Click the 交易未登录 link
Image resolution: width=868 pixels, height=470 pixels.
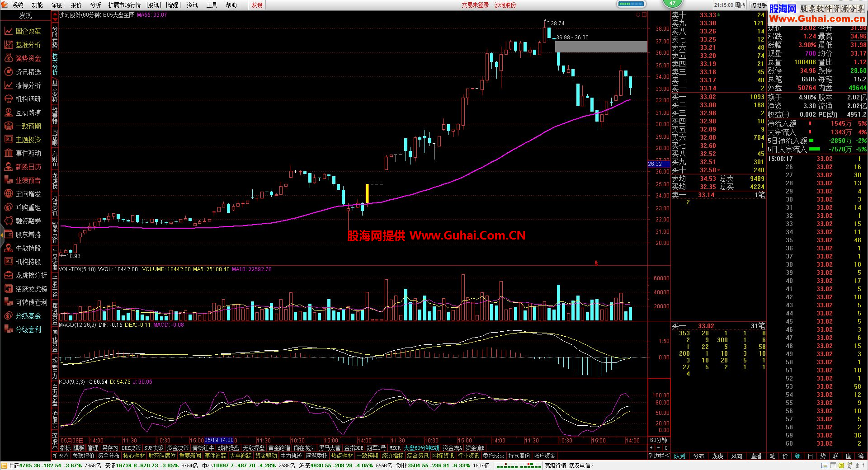tap(475, 5)
